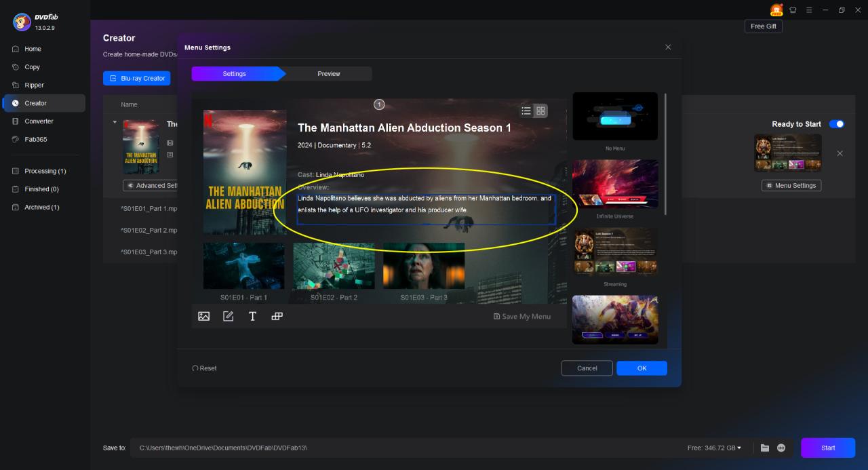This screenshot has width=868, height=470.
Task: Select the Text tool icon
Action: point(252,316)
